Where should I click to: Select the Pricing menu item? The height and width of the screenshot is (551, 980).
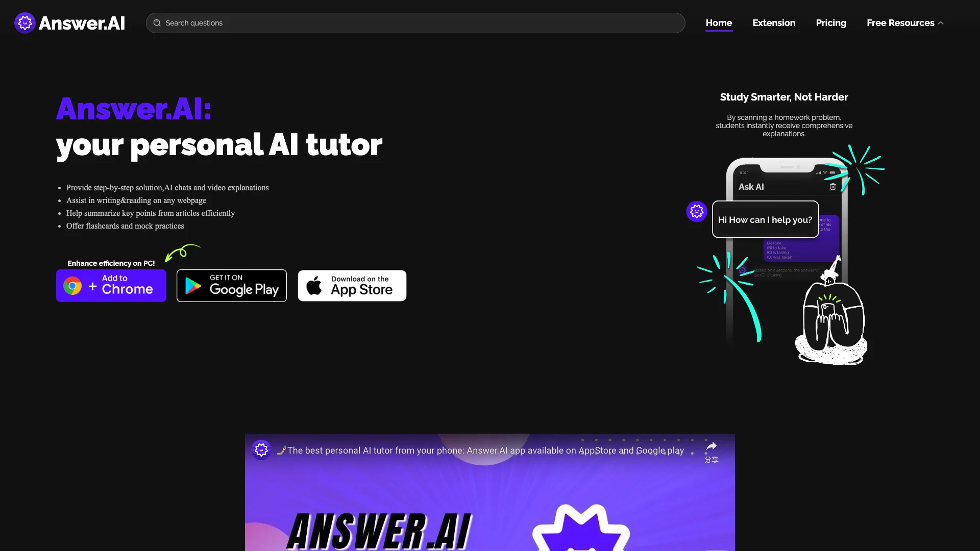coord(830,22)
